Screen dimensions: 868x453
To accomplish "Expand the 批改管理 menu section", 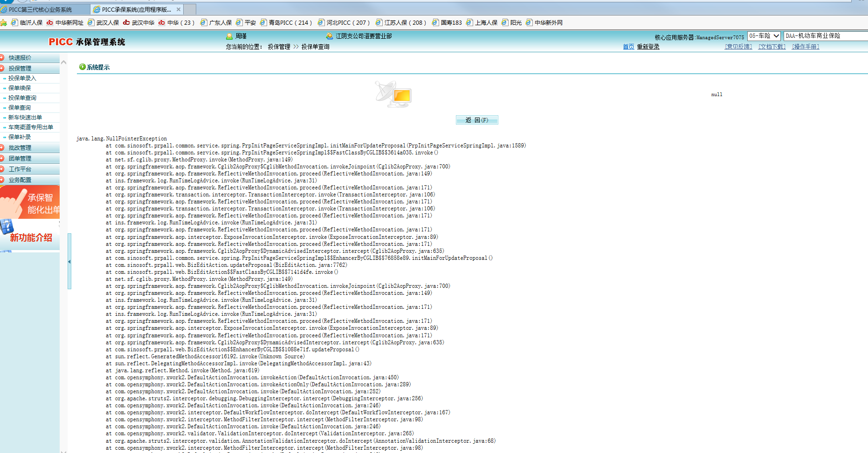I will (30, 147).
